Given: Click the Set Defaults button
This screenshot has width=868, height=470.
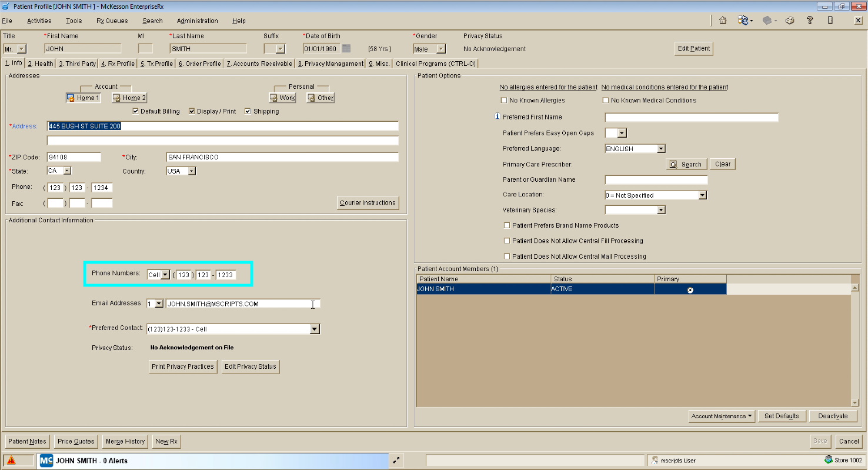Looking at the screenshot, I should 782,416.
